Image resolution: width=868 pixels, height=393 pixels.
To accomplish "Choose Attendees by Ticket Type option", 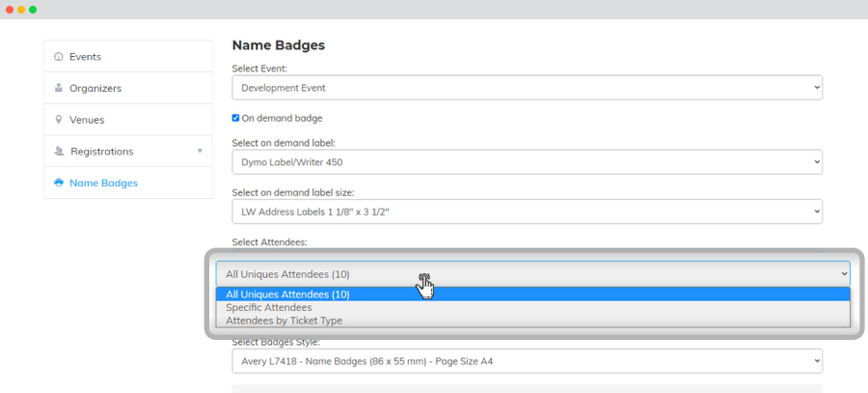I will click(x=532, y=321).
